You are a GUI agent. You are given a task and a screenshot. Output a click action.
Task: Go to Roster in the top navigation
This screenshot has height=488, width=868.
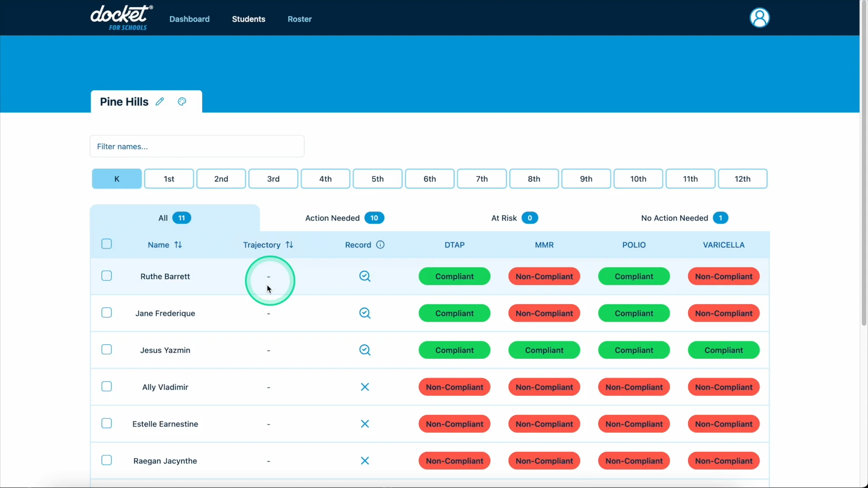(x=299, y=19)
